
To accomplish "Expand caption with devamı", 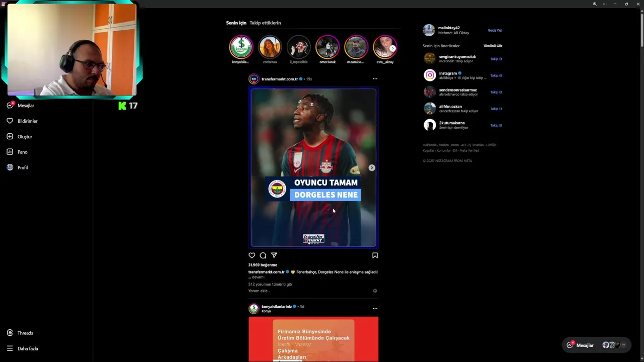I will click(x=258, y=277).
